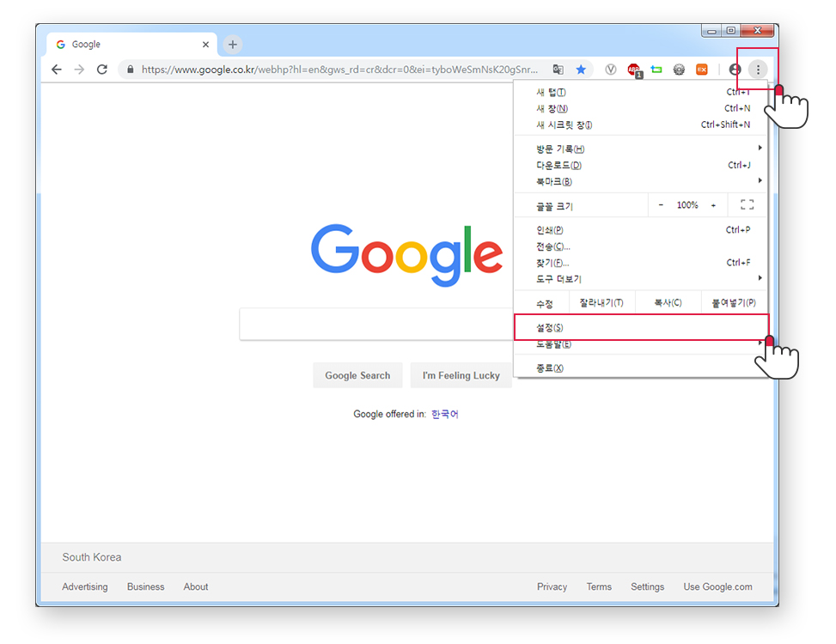
Task: Click I'm Feeling Lucky button
Action: point(461,375)
